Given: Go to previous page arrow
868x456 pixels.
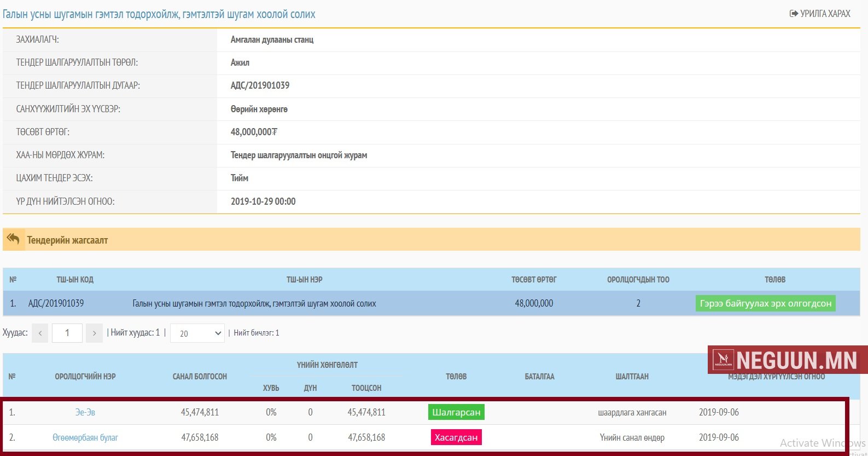Looking at the screenshot, I should pyautogui.click(x=40, y=333).
